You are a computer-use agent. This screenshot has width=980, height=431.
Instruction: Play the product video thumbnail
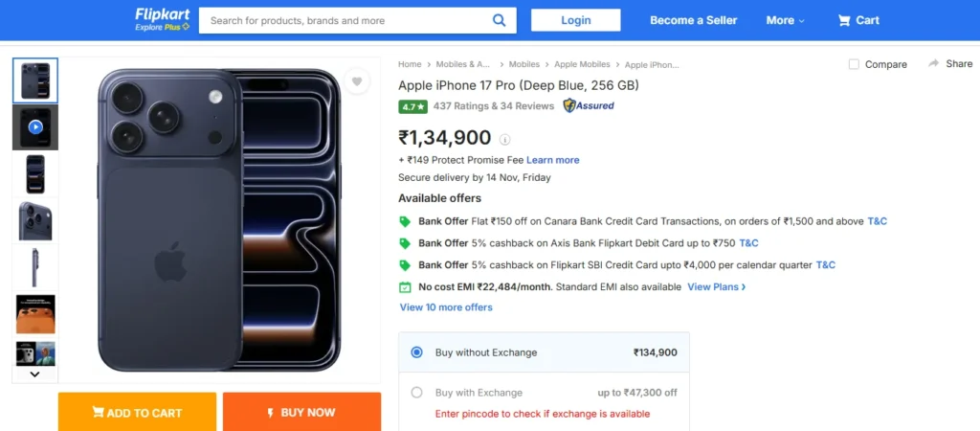(x=35, y=126)
